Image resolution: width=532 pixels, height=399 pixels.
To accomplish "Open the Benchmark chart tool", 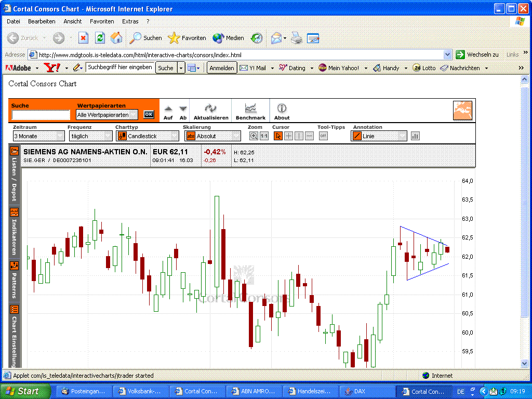I will (x=250, y=109).
